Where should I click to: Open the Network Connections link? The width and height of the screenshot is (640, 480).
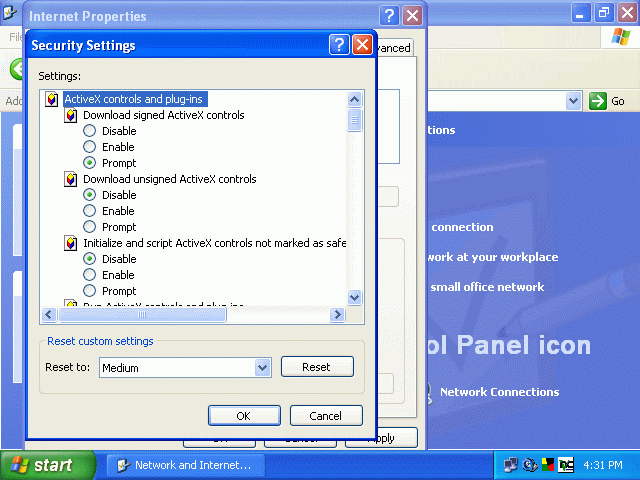499,392
